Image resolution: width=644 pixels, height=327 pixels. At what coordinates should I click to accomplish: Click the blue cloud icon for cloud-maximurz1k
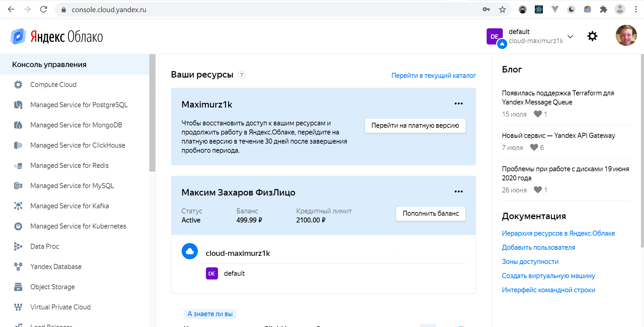pos(190,251)
